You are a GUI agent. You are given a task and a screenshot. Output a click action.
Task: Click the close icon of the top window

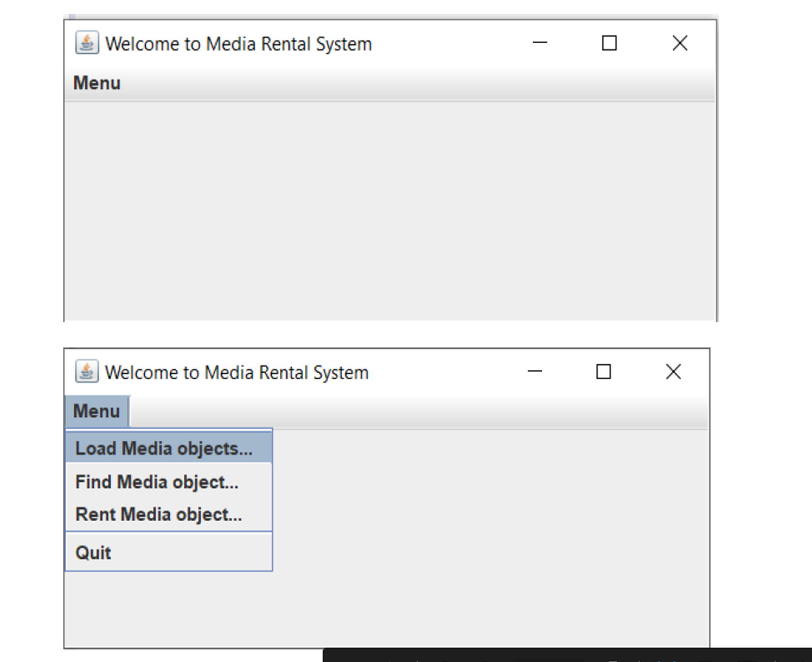(x=680, y=43)
